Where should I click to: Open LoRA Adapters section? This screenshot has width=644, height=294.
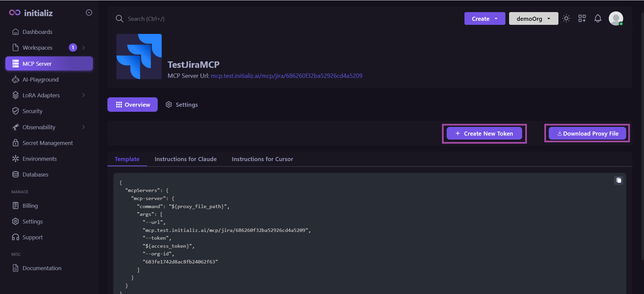pos(41,95)
